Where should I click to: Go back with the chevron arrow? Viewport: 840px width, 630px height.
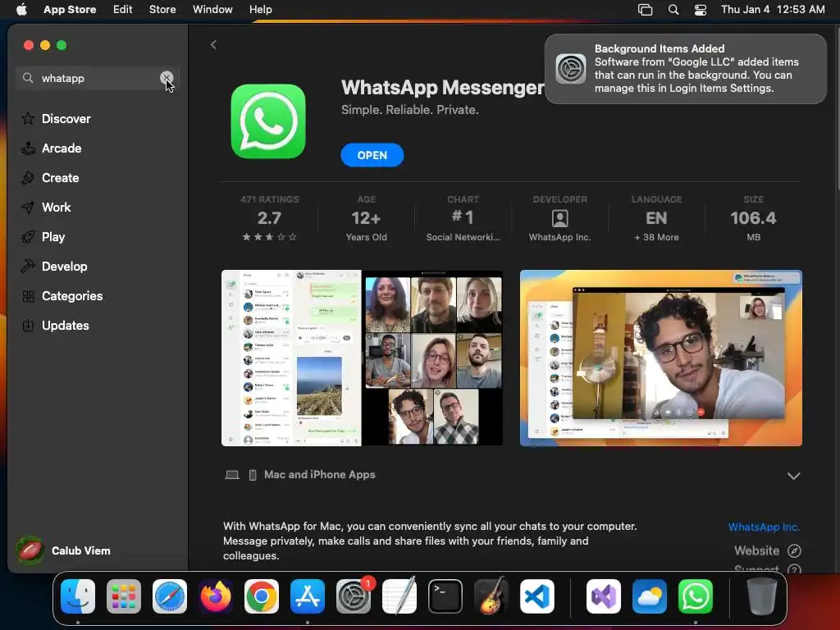(x=213, y=44)
